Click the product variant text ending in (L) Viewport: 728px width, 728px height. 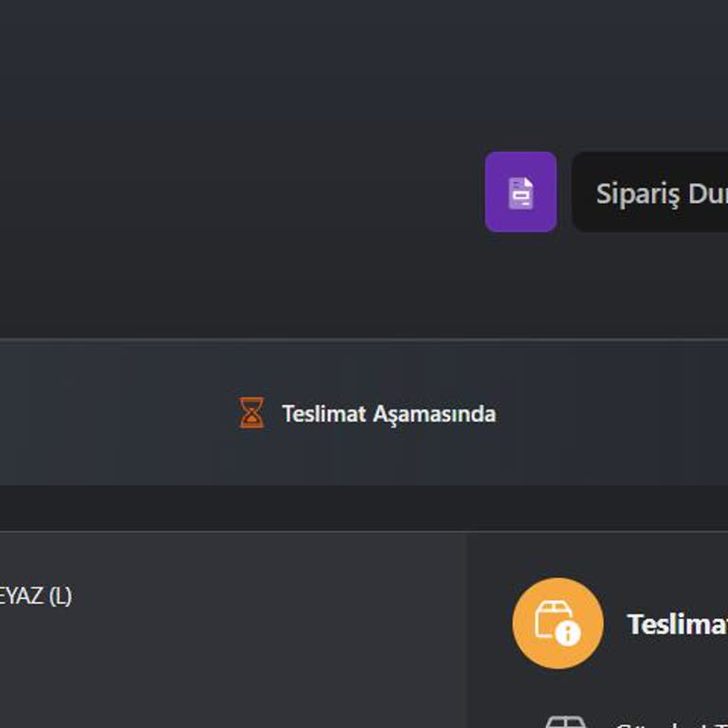(36, 596)
